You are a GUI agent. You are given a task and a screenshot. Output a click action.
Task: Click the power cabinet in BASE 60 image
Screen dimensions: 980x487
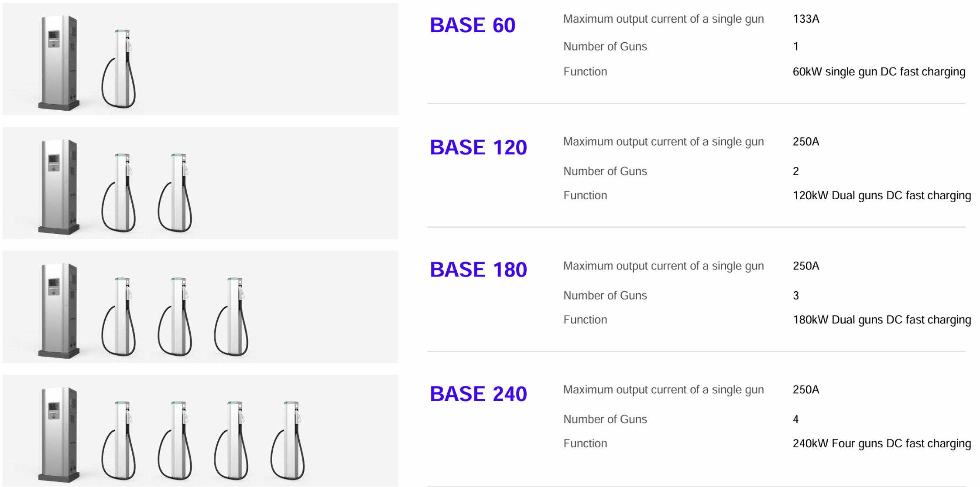59,62
